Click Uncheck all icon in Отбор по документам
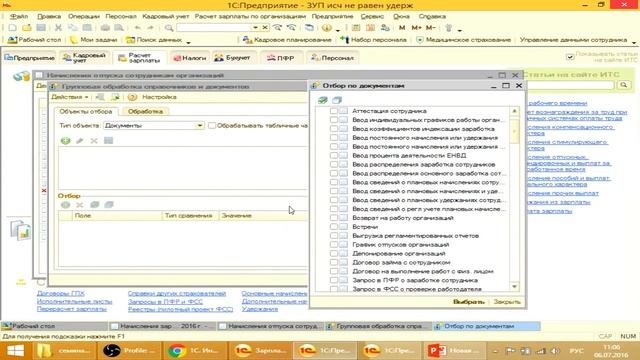Screen dimensions: 640x360 (x=337, y=100)
